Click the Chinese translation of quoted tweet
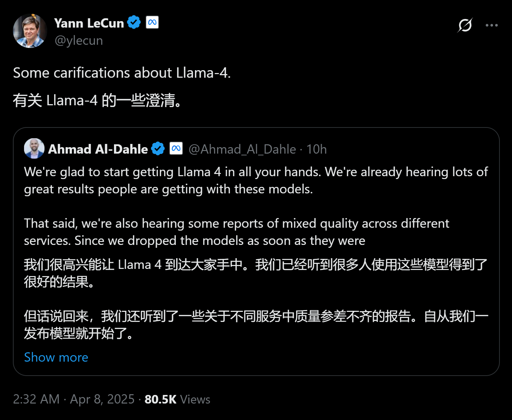The height and width of the screenshot is (420, 512). pos(256,299)
